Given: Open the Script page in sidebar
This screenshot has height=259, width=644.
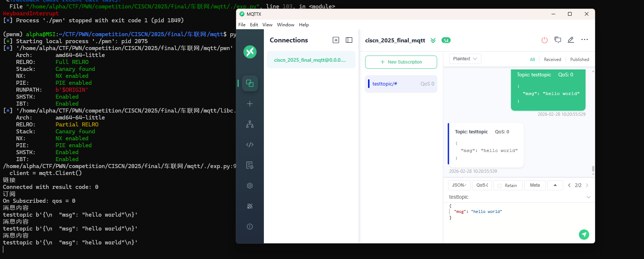Looking at the screenshot, I should pos(250,145).
